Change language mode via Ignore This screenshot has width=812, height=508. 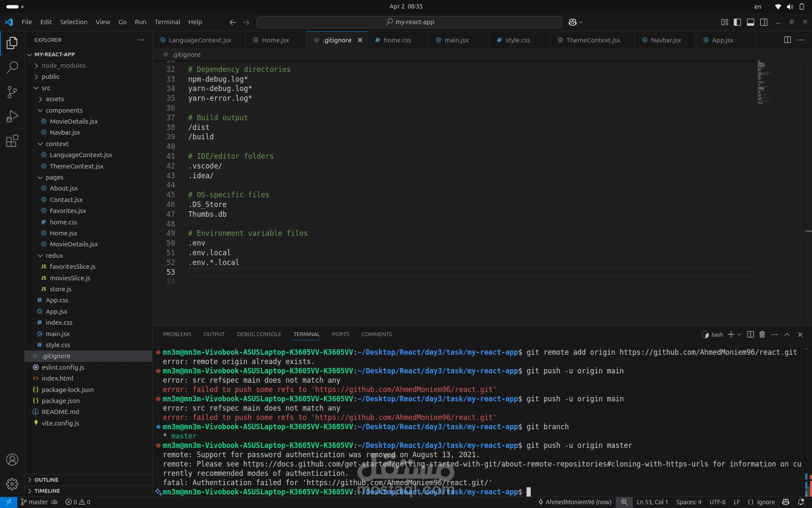766,502
